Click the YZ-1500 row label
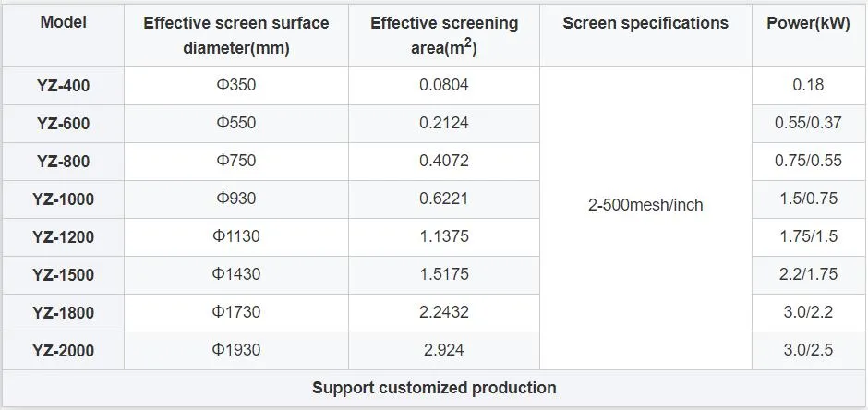The image size is (868, 410). (63, 274)
